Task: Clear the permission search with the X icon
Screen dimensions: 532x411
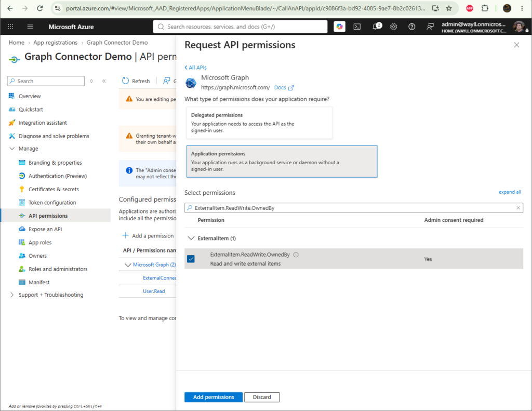Action: (x=518, y=208)
